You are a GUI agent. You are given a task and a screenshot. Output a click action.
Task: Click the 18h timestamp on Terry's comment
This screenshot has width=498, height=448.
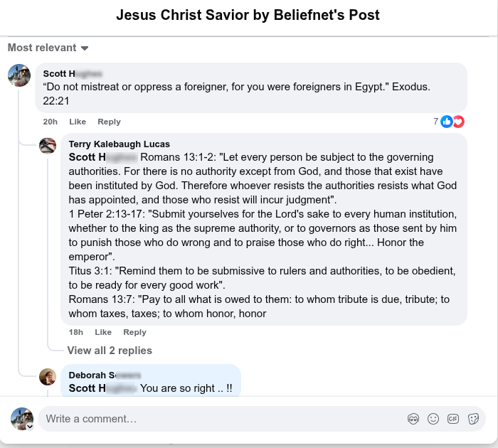tap(75, 332)
